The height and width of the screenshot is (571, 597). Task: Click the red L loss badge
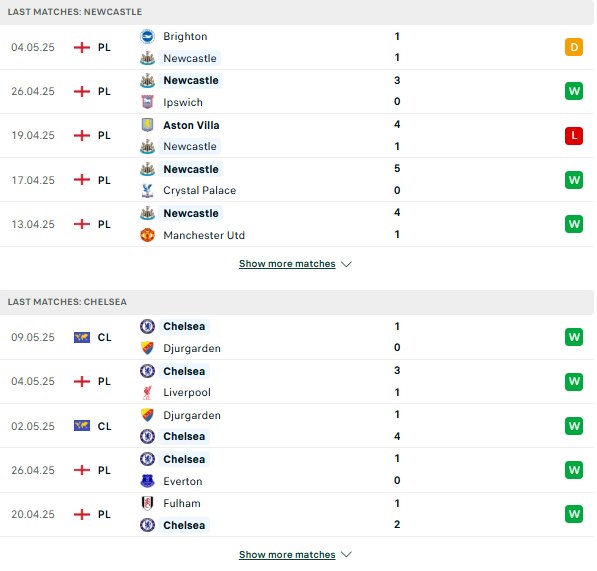(x=574, y=136)
